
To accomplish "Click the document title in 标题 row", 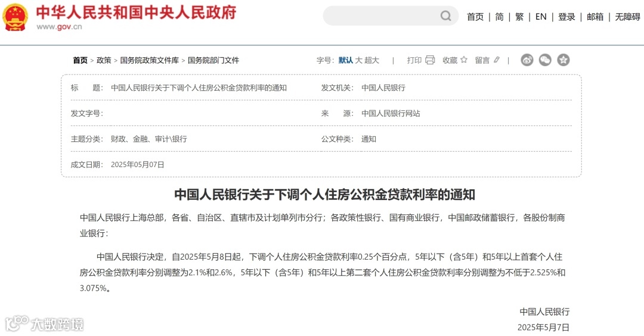I will coord(199,88).
